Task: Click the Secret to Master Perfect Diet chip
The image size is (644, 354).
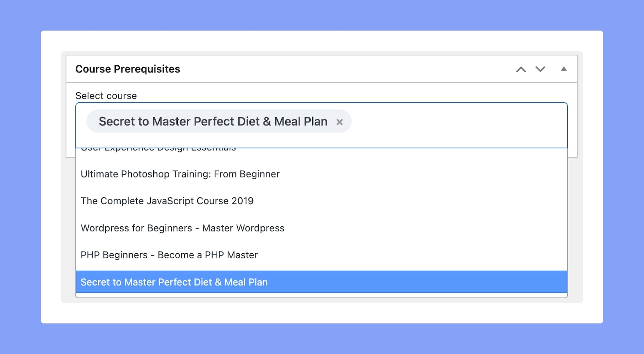Action: 213,122
